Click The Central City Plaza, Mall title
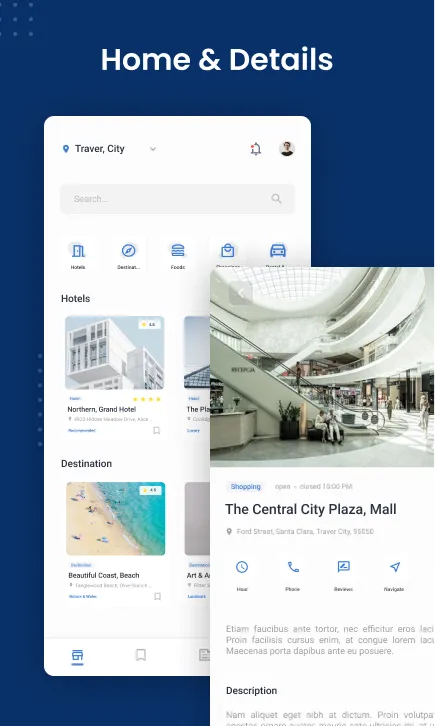 pyautogui.click(x=311, y=509)
